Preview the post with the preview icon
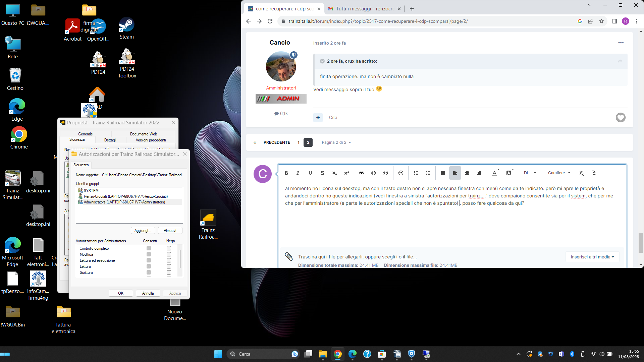 (x=593, y=173)
